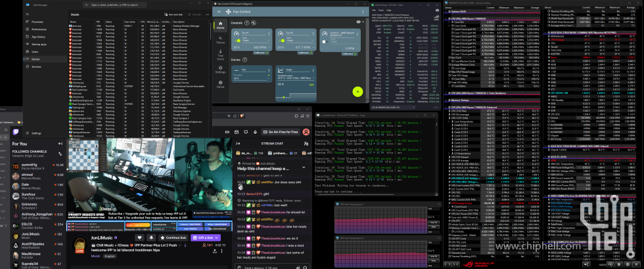
Task: Click Go Ad-Free for Free button
Action: point(280,132)
